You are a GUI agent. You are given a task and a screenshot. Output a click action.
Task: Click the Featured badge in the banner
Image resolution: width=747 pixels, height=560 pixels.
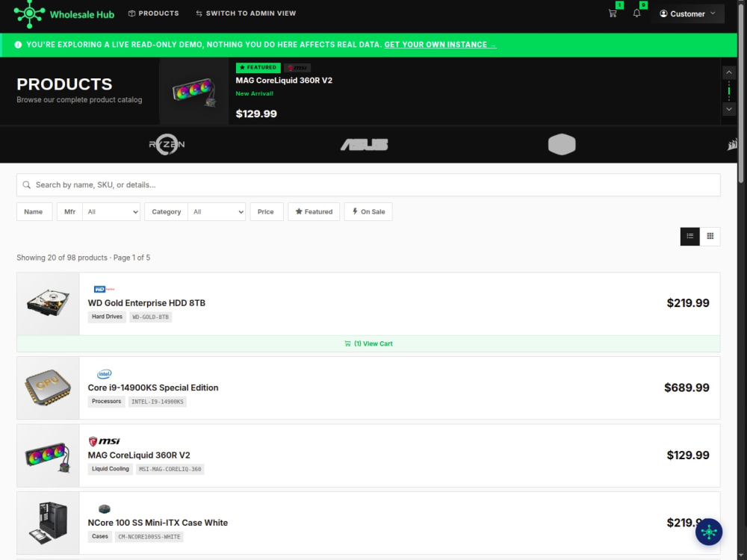(258, 68)
